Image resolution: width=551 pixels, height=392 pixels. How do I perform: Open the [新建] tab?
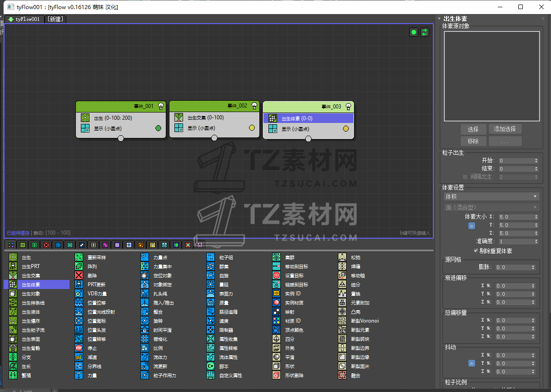click(55, 20)
